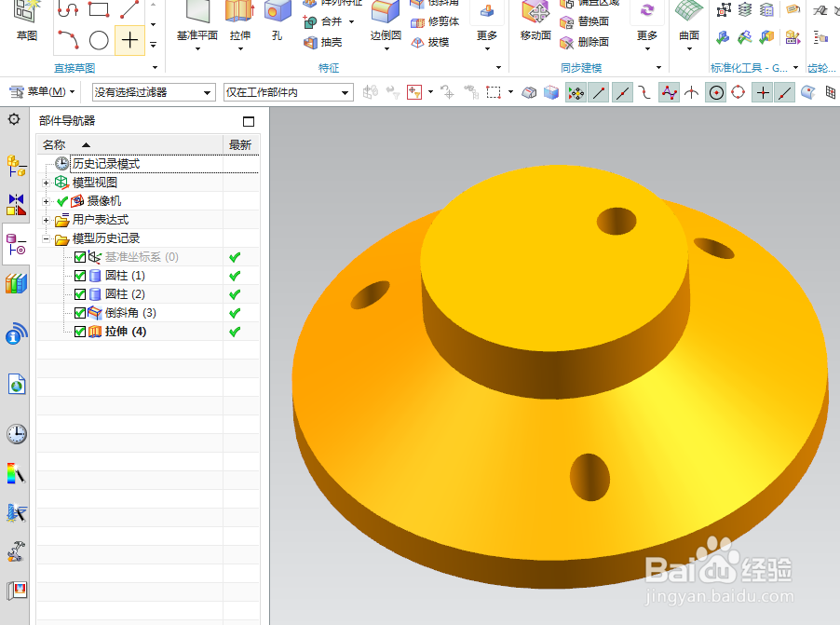Viewport: 840px width, 625px height.
Task: Toggle snap to quadrant point icon
Action: click(738, 92)
